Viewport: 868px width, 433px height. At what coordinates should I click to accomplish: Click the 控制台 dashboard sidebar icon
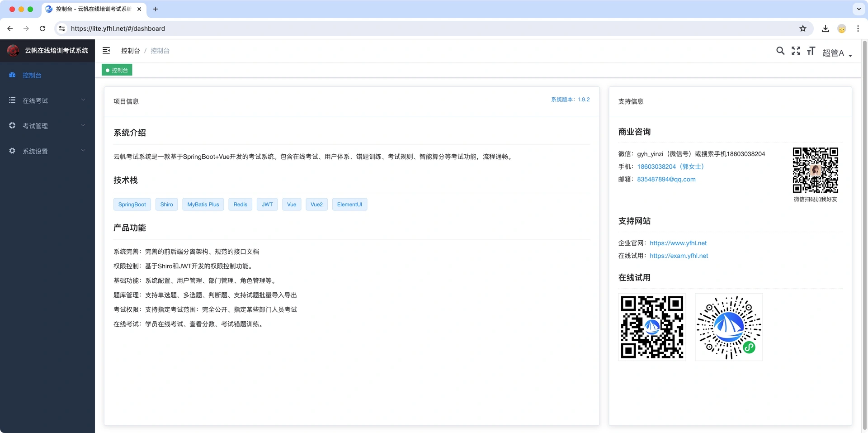click(x=12, y=75)
